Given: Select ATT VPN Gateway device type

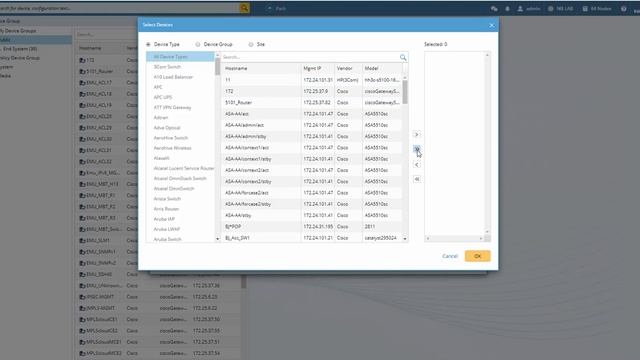Looking at the screenshot, I should (x=180, y=107).
